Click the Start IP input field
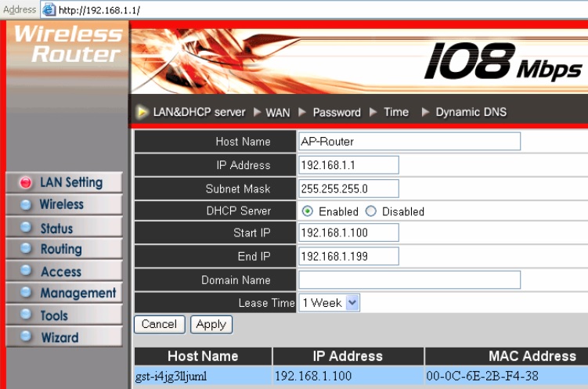Screen dimensions: 588x389 point(348,232)
